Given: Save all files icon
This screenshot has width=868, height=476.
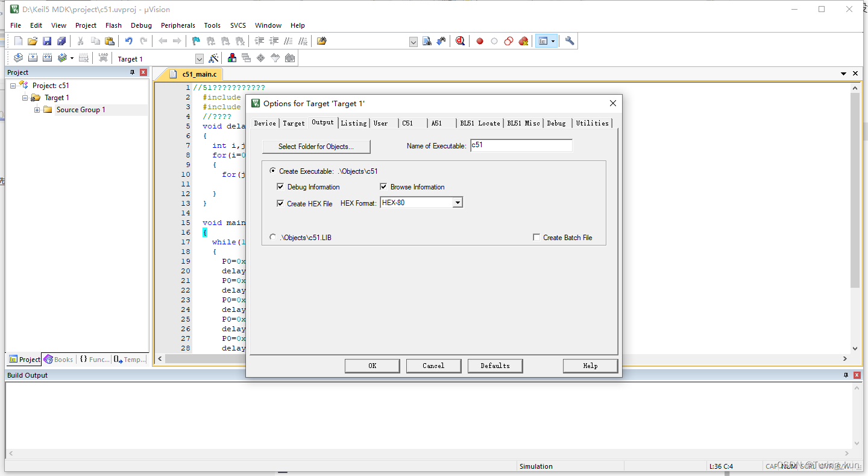Looking at the screenshot, I should click(x=61, y=41).
